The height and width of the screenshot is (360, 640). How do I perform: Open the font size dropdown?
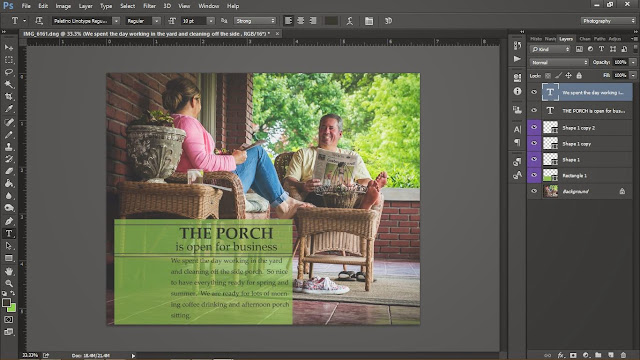[x=211, y=21]
